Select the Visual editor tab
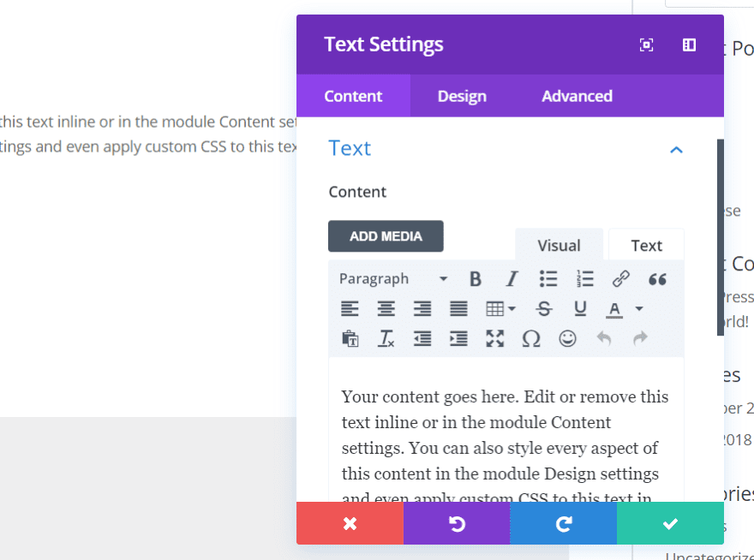 pyautogui.click(x=559, y=245)
